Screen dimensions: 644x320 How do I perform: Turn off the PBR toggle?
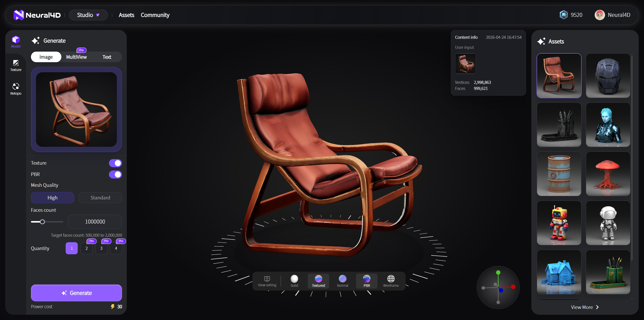pyautogui.click(x=115, y=174)
